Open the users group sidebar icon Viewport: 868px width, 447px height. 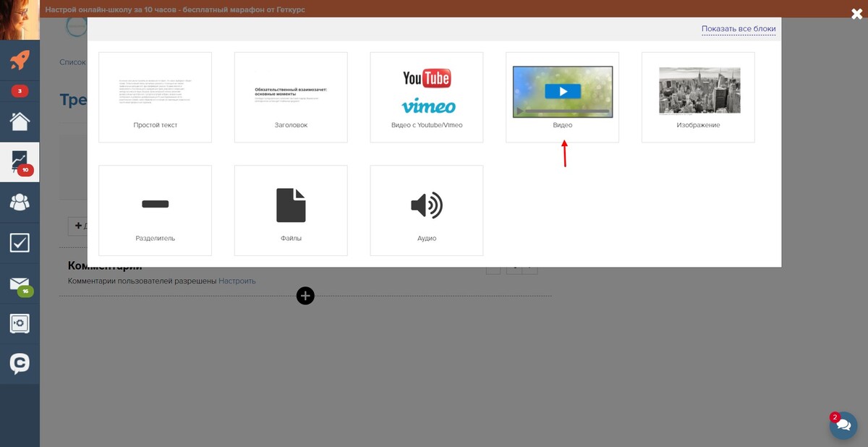point(20,203)
